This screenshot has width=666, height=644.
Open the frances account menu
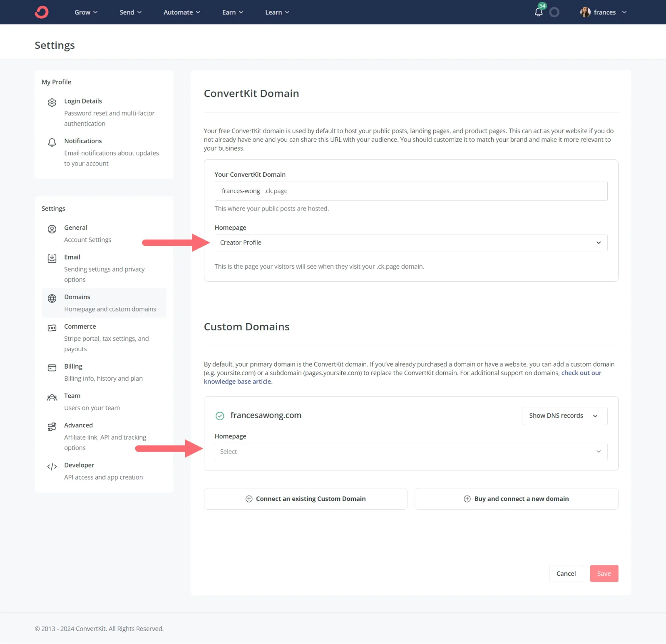tap(604, 12)
